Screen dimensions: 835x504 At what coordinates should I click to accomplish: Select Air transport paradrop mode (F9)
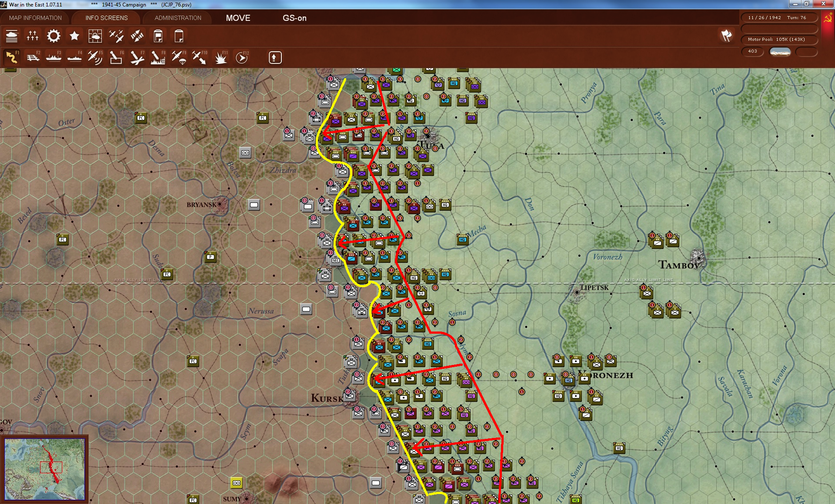click(179, 57)
